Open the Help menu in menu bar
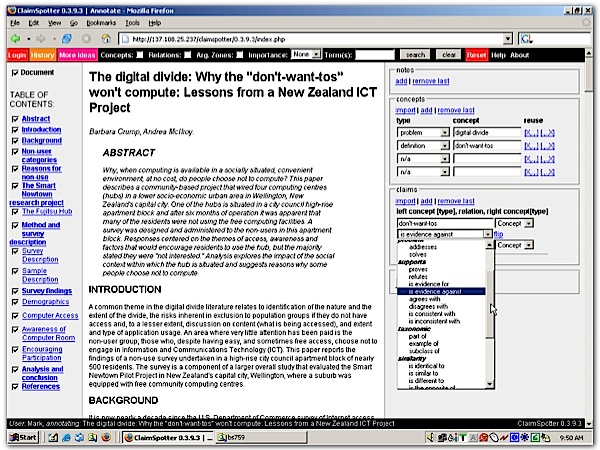The image size is (600, 450). (x=155, y=23)
